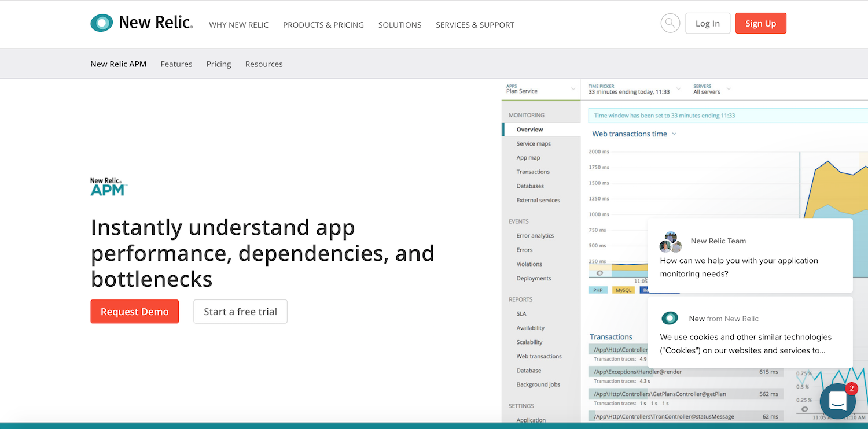Open the Servers All servers dropdown
868x429 pixels.
[x=712, y=89]
